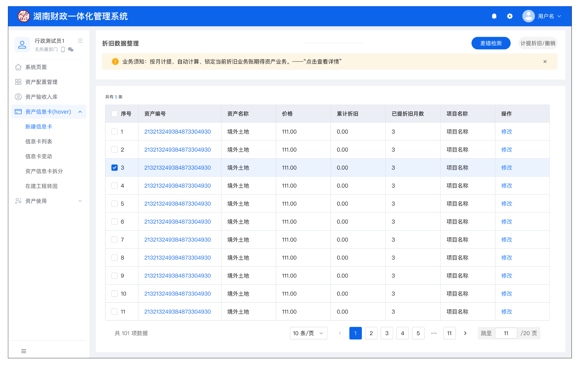Check the checkbox for row 7
This screenshot has height=367, width=588.
(114, 240)
